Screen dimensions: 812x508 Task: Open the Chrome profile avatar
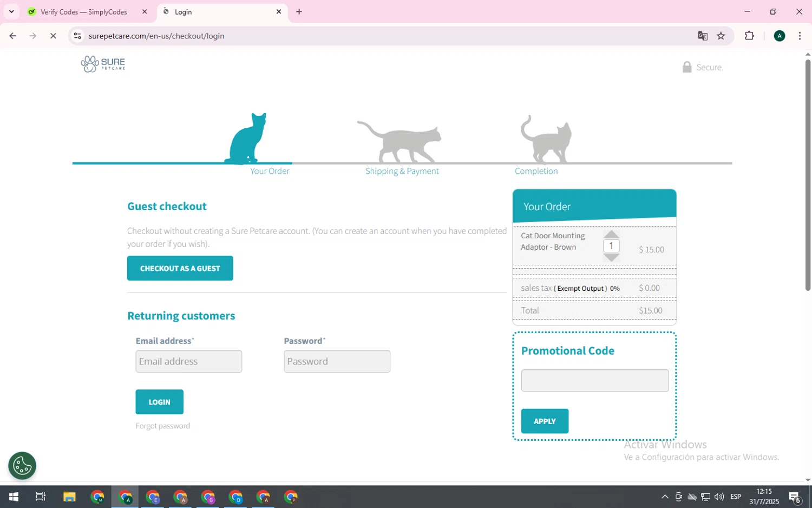point(780,36)
